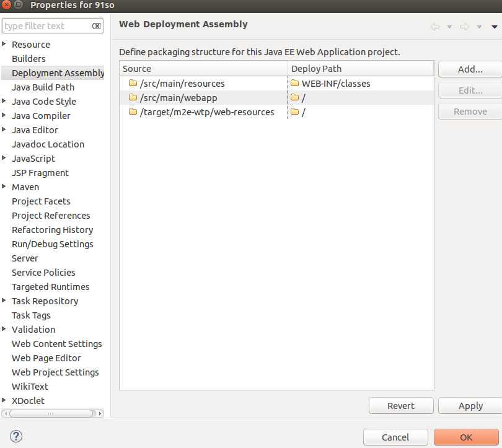This screenshot has width=502, height=448.
Task: Open the view menu triangle in the header
Action: point(494,27)
